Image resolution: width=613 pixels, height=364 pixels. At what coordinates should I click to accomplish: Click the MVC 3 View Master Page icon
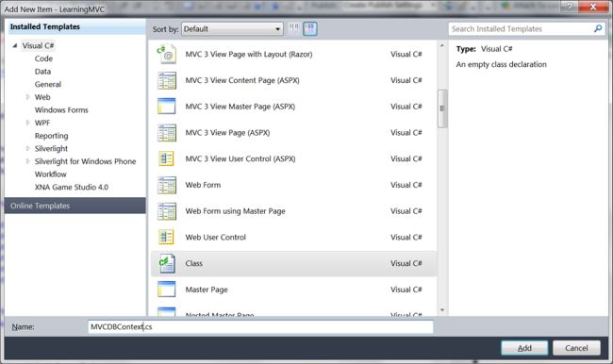(167, 107)
